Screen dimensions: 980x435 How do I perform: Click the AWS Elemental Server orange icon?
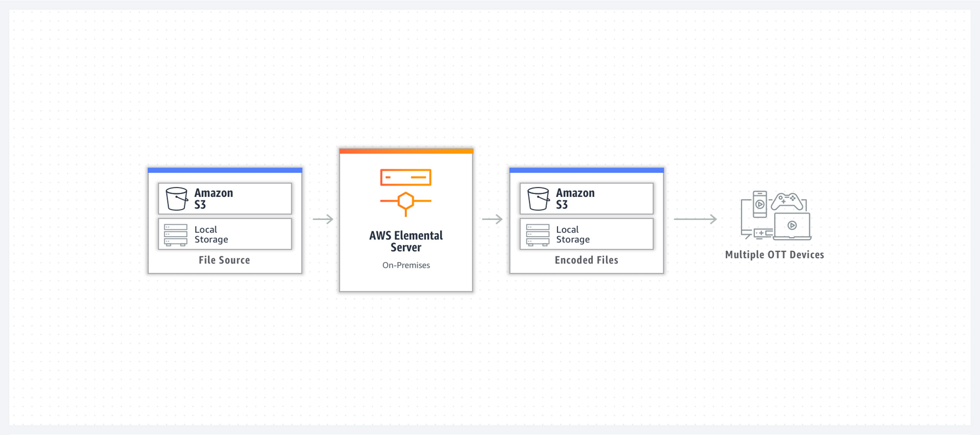406,193
